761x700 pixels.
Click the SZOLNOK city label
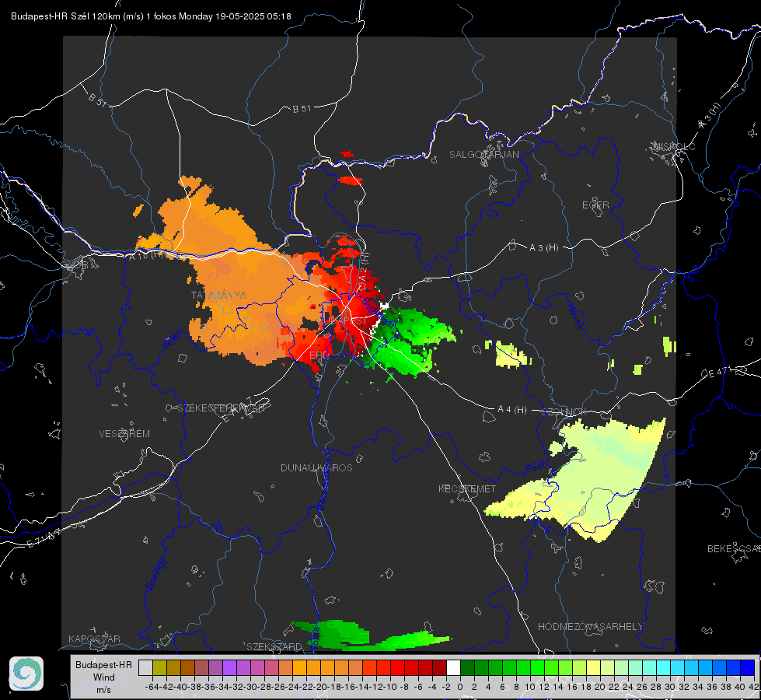click(x=564, y=411)
